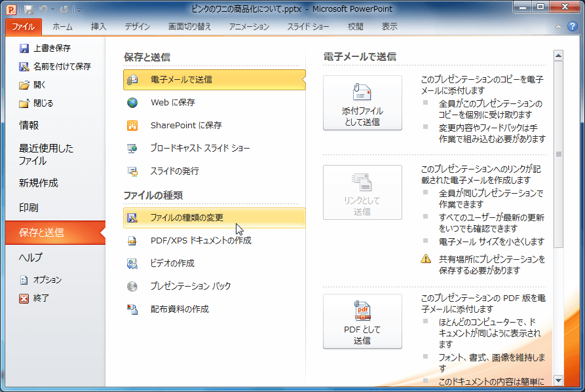This screenshot has width=585, height=392.
Task: Click the PDF/XPS ドキュメントの作成 icon
Action: pos(132,241)
